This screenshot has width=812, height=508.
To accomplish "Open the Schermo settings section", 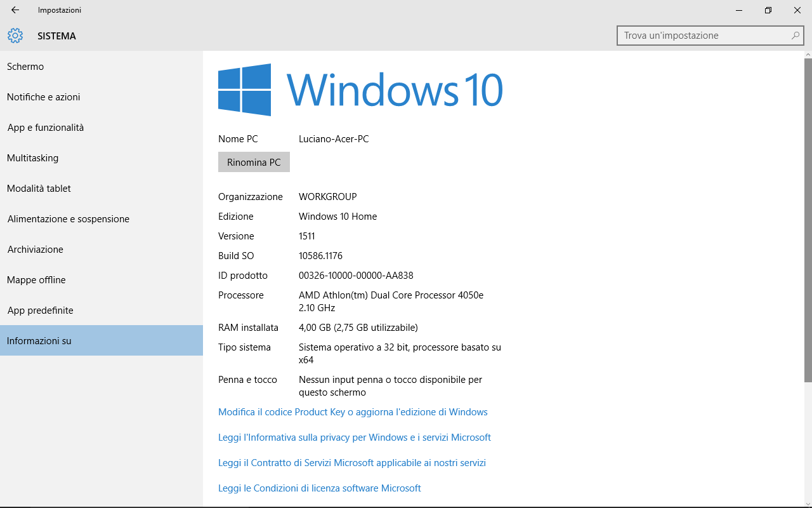I will (25, 67).
